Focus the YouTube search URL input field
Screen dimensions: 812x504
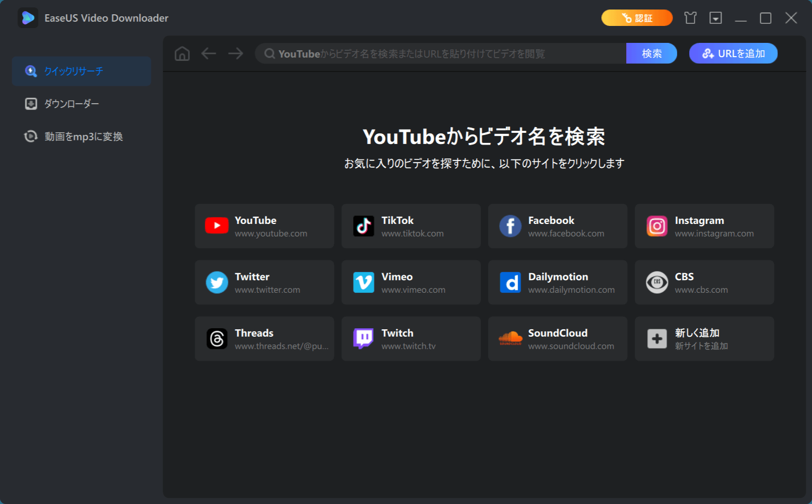point(440,53)
